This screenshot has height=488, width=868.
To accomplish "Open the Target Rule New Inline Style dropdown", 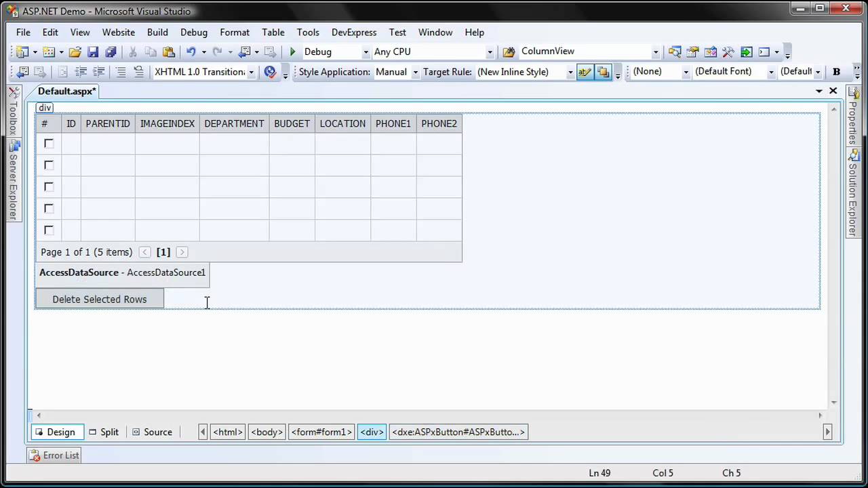I will [x=570, y=72].
